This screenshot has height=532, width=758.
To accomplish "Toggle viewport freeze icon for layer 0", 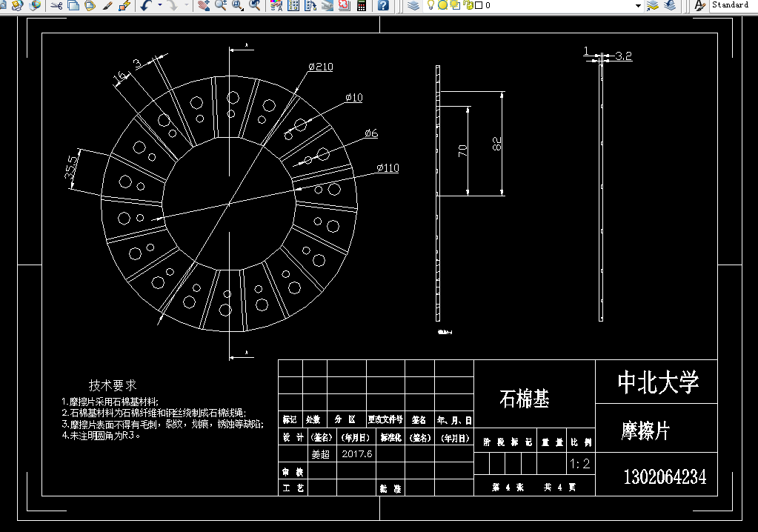I will [x=455, y=5].
